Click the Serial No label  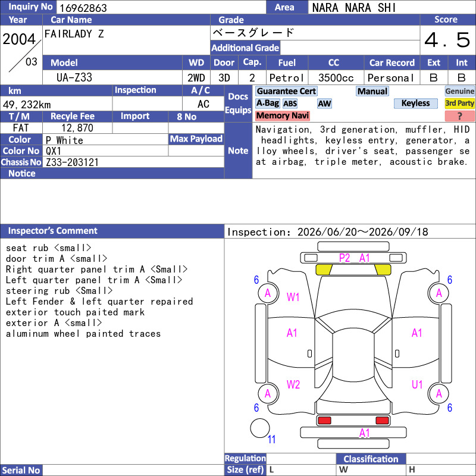[x=21, y=470]
